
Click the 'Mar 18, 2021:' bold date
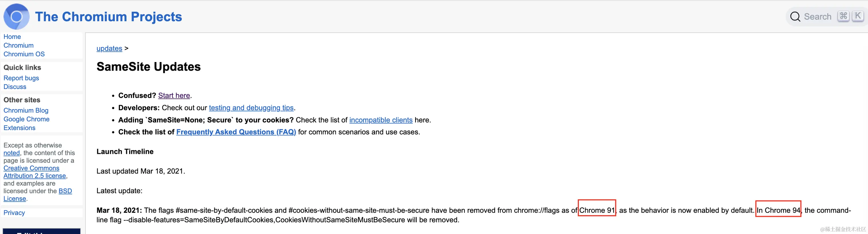click(x=119, y=210)
